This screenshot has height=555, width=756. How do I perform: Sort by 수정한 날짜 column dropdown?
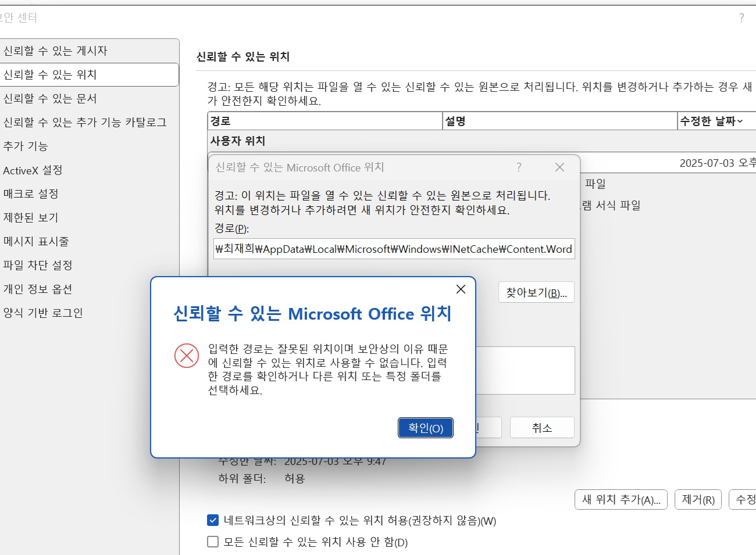click(x=739, y=121)
